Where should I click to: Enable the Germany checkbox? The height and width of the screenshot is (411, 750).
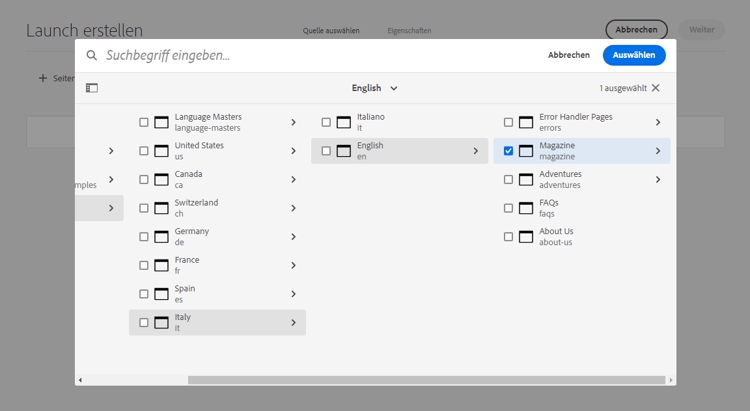[x=144, y=237]
